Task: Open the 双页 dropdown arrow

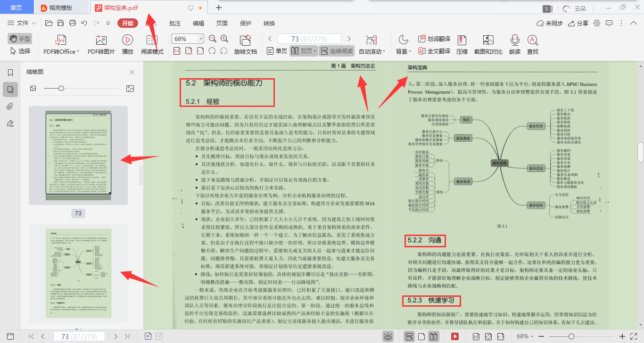Action: pyautogui.click(x=315, y=51)
